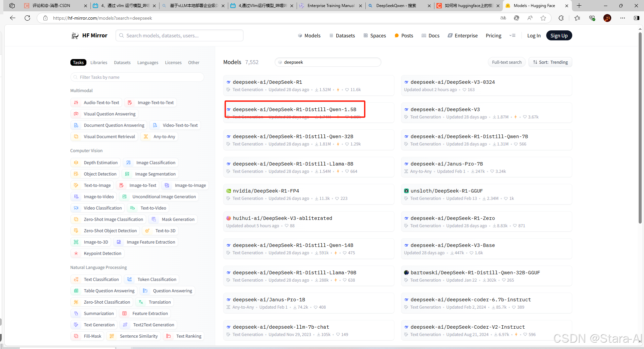Open the Sort: Trending dropdown

[x=550, y=62]
